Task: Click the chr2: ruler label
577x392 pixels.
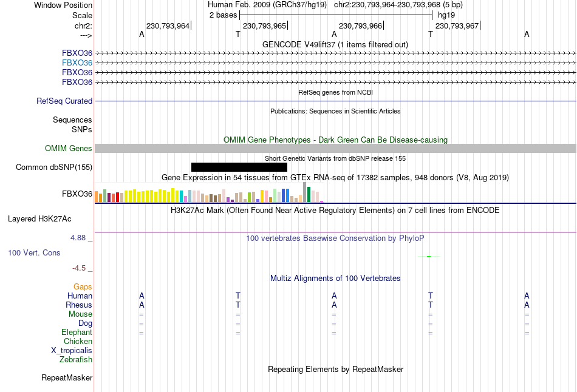Action: (x=83, y=25)
